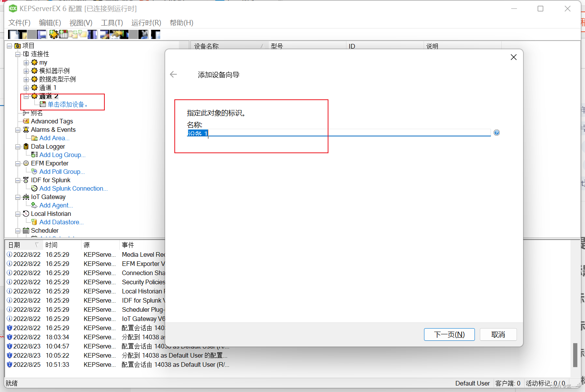Close the 添加设备向导 dialog

(513, 57)
